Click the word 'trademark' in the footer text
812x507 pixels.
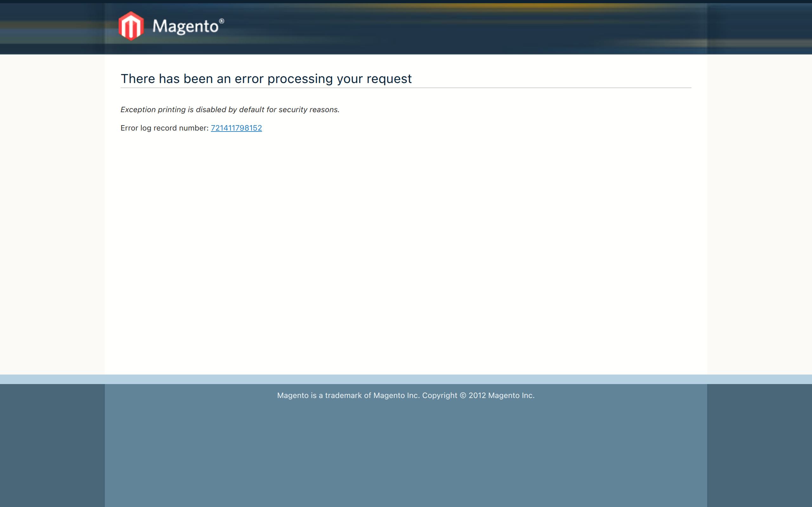(343, 395)
